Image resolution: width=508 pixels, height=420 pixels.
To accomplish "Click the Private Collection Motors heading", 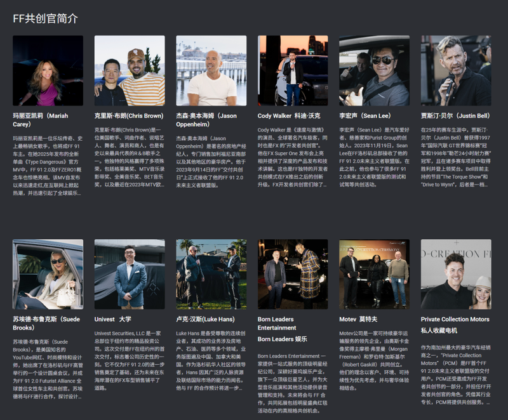I will (x=455, y=319).
